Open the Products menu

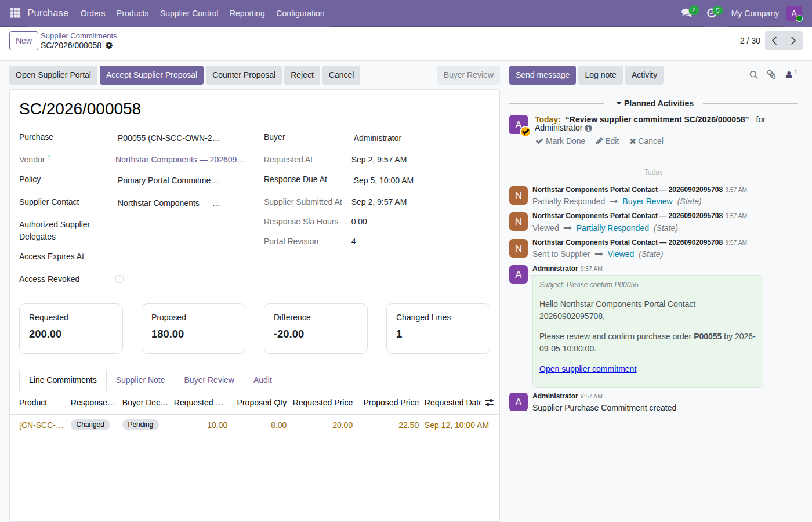coord(132,13)
